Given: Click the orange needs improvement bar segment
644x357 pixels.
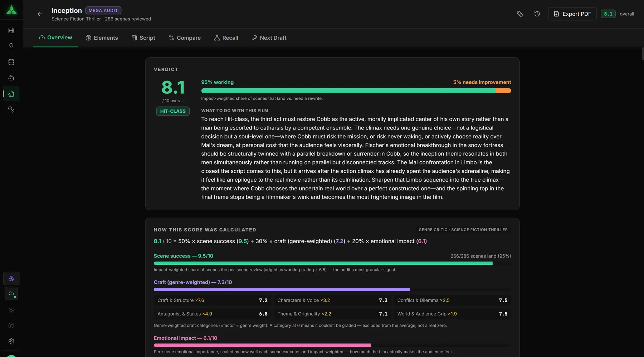Looking at the screenshot, I should tap(503, 91).
